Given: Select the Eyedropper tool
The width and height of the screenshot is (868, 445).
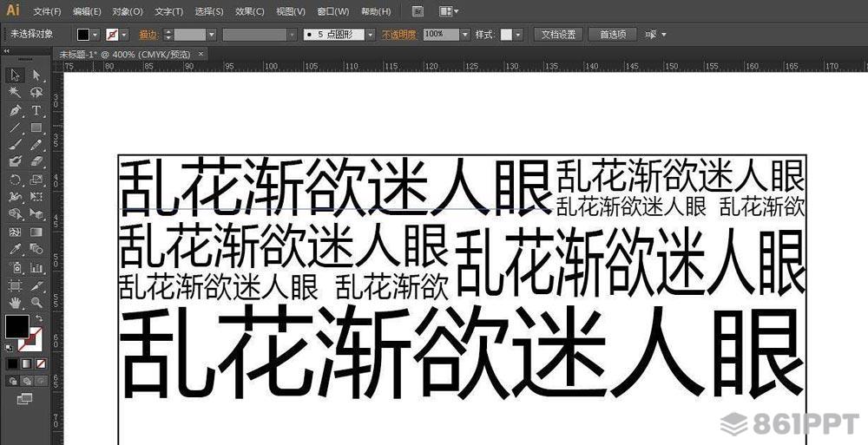Looking at the screenshot, I should click(16, 249).
